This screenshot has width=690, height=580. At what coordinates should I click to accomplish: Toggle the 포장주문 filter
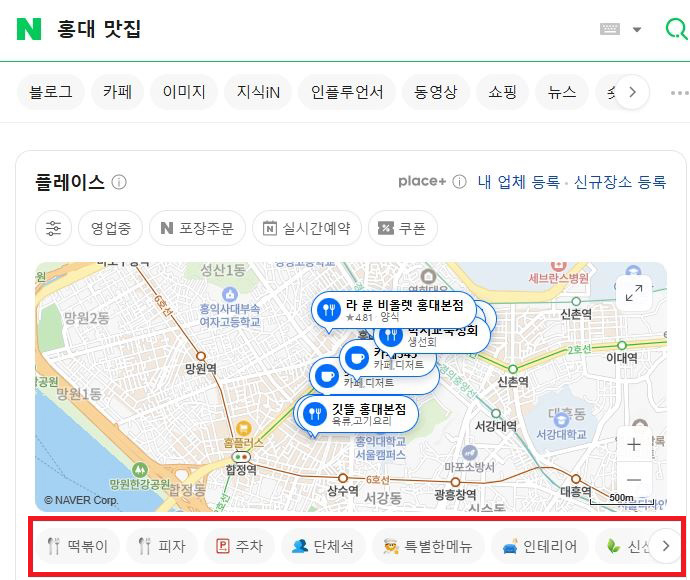pos(197,228)
